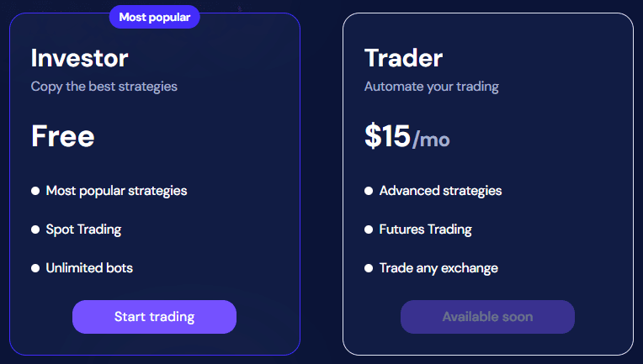Click the Trade any exchange feature text
This screenshot has height=364, width=643.
point(438,268)
